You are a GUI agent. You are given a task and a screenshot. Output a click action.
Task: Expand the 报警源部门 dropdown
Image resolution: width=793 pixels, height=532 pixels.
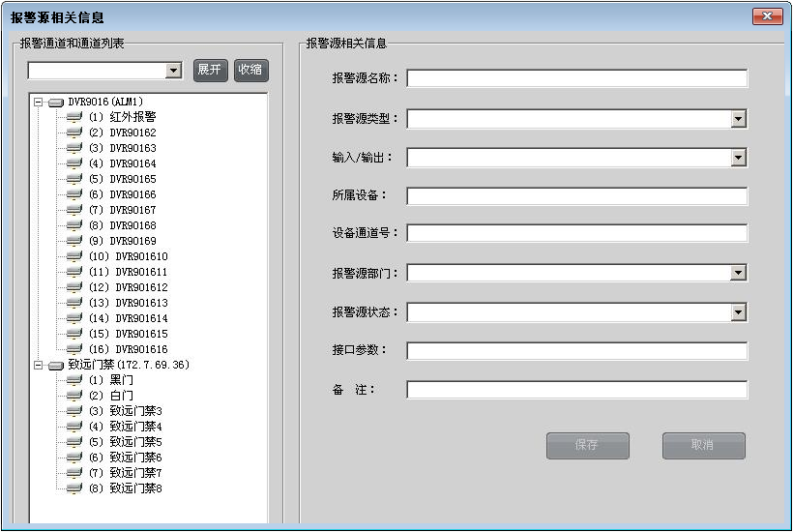[738, 274]
